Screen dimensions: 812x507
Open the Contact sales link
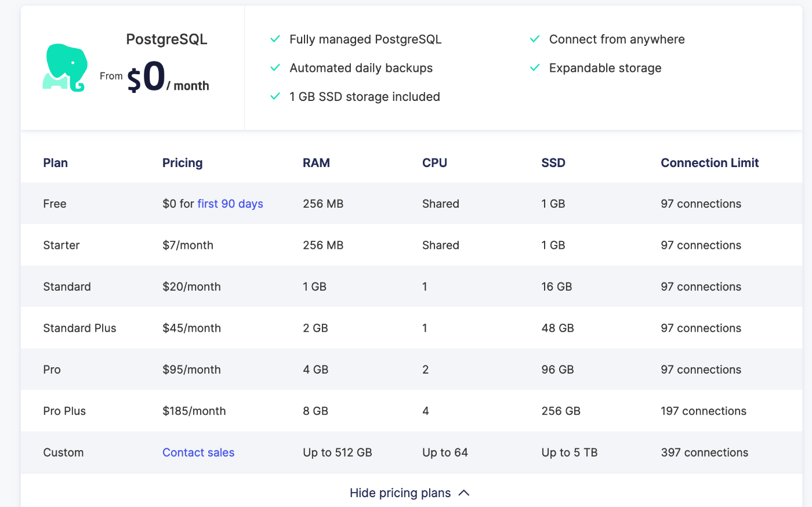(198, 452)
